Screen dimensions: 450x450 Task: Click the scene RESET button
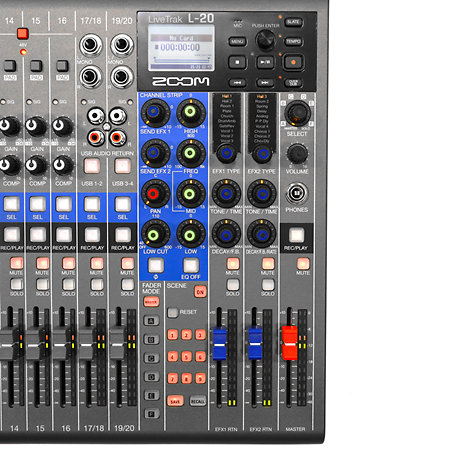172,313
